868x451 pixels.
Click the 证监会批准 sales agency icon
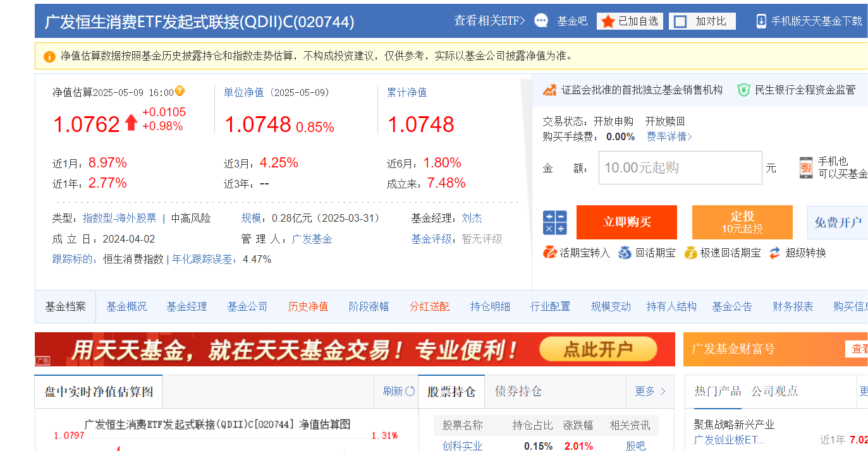(549, 90)
